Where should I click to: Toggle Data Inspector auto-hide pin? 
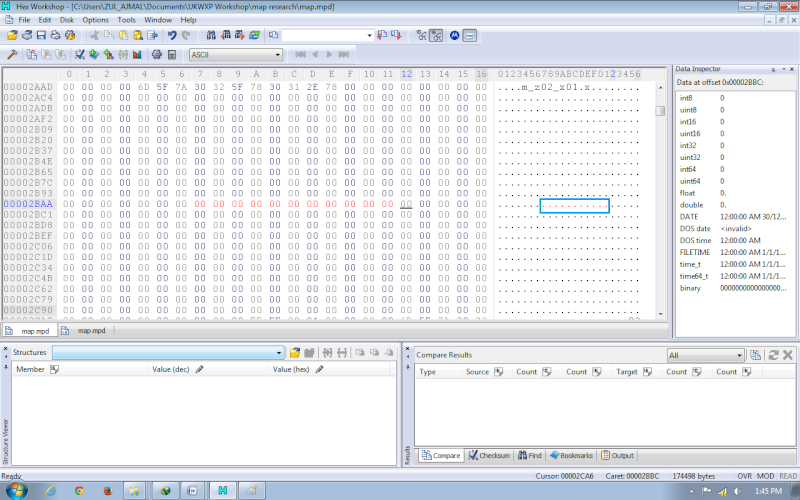[774, 69]
